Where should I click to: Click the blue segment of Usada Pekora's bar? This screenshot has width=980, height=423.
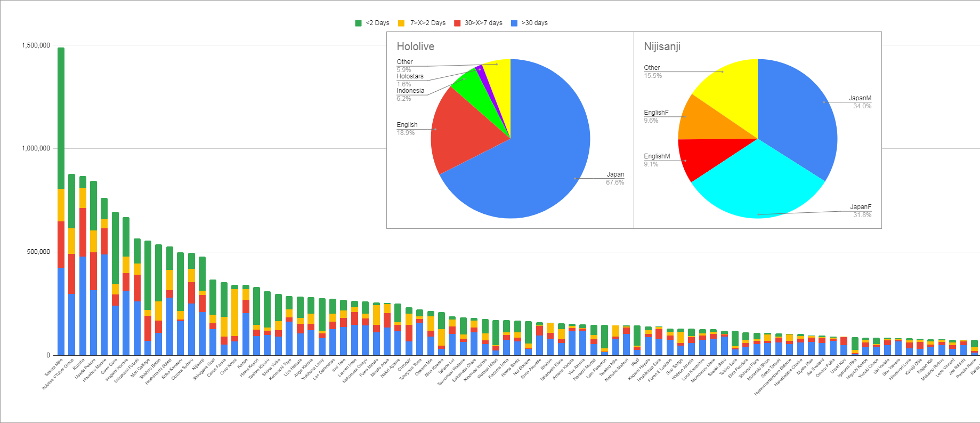[x=93, y=322]
